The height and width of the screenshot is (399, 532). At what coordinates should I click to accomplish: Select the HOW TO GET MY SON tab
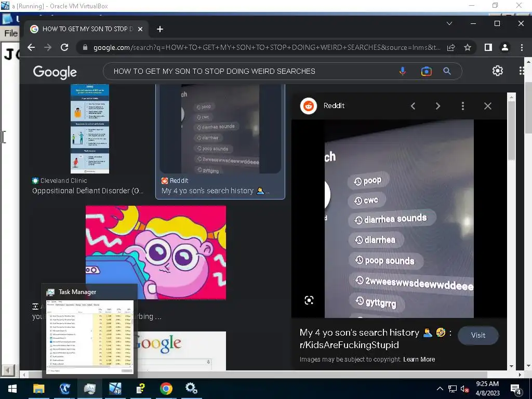88,29
